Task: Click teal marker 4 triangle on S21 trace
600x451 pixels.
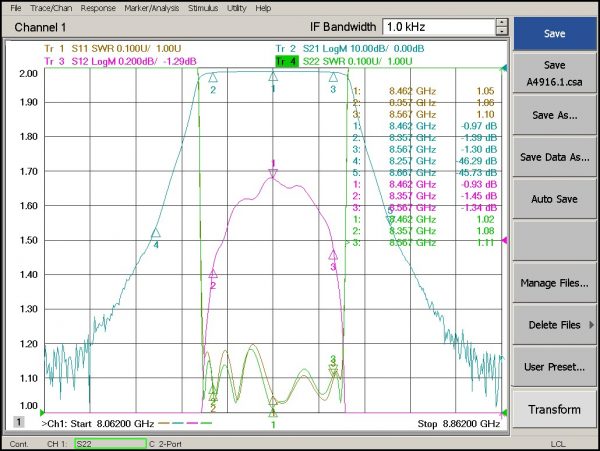Action: click(x=155, y=233)
